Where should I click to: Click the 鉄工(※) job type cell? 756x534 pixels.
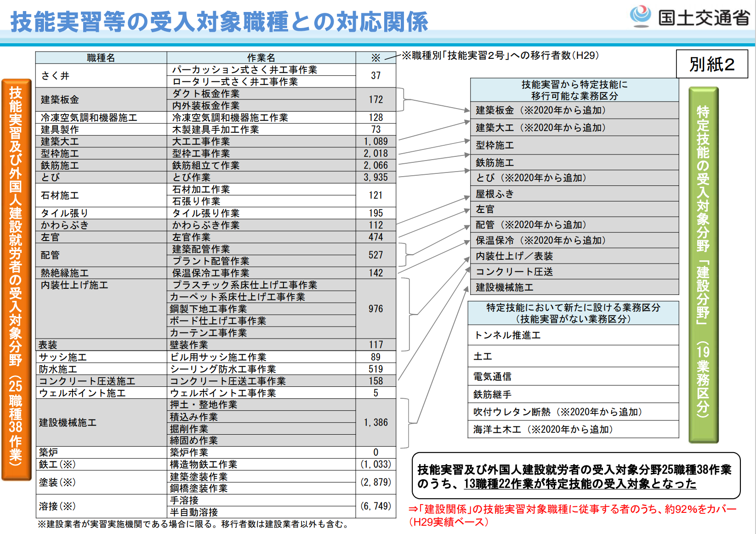(x=101, y=464)
